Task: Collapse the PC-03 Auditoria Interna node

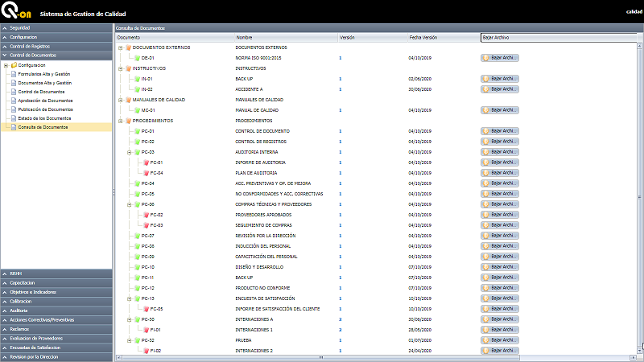Action: pyautogui.click(x=129, y=152)
